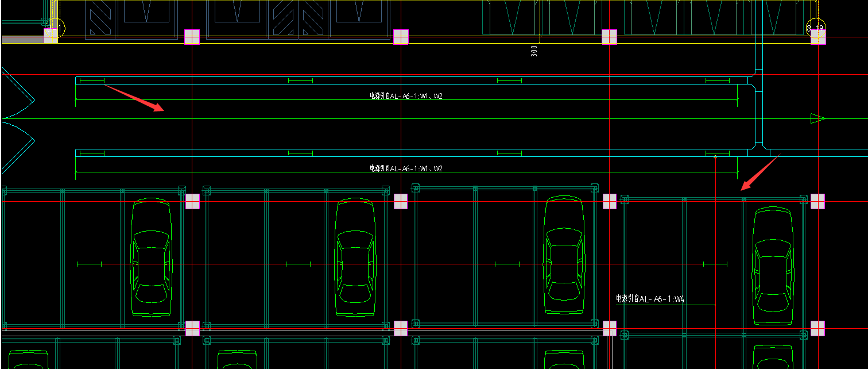Select the rightmost full car symbol in middle row
This screenshot has height=369, width=868.
tap(773, 266)
